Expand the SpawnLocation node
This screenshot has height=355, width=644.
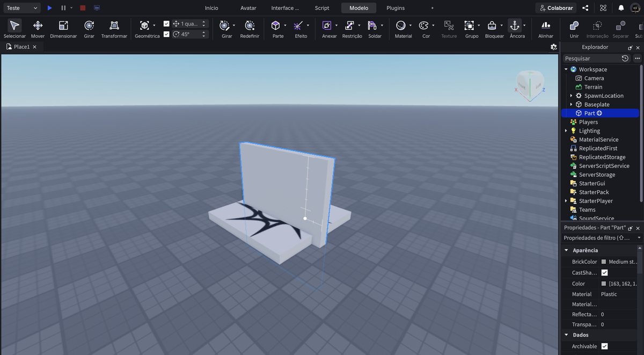[x=571, y=96]
